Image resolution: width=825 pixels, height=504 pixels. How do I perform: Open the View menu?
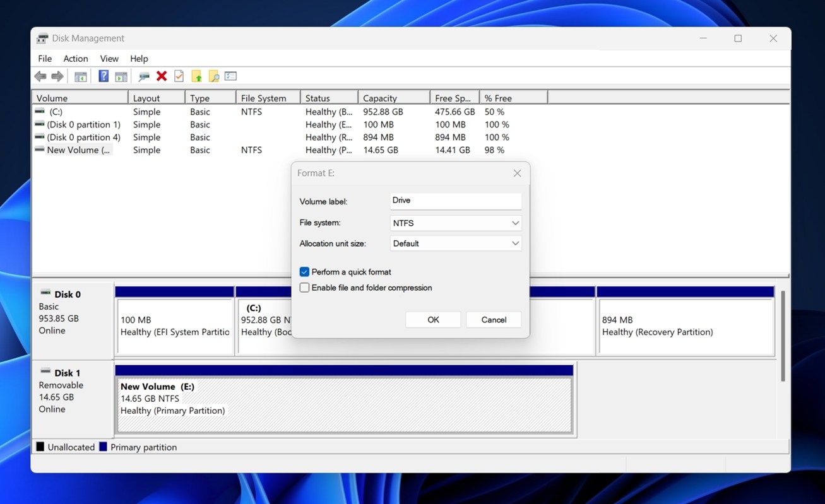click(109, 59)
